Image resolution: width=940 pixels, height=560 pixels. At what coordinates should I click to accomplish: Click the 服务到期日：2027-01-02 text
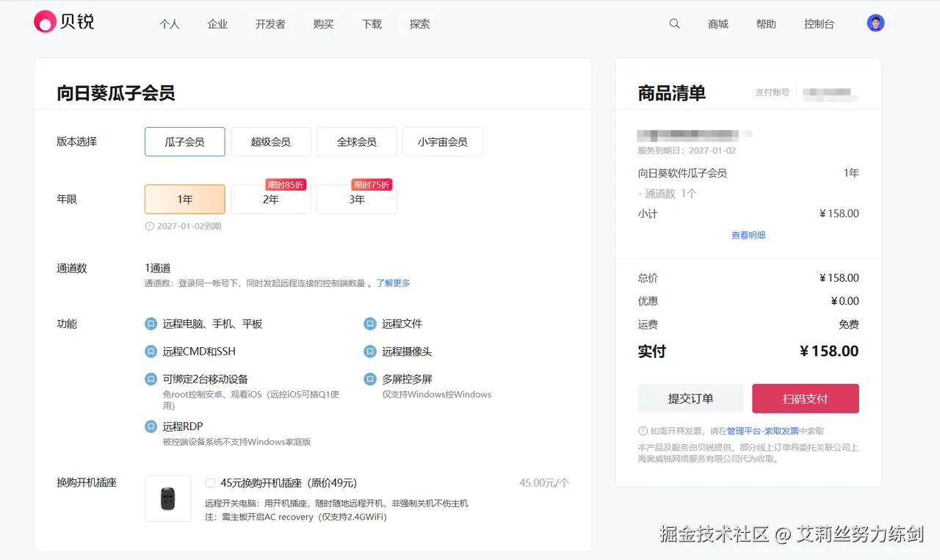coord(687,150)
